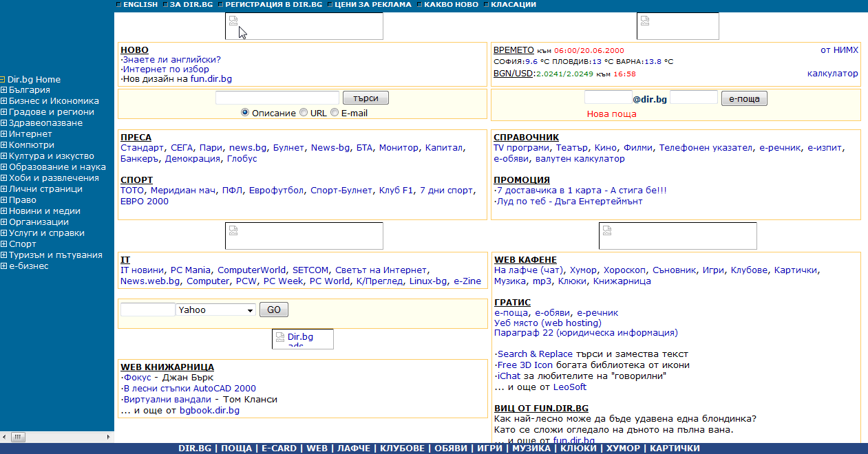868x454 pixels.
Task: Click broken banner image above IT section
Action: [x=304, y=236]
